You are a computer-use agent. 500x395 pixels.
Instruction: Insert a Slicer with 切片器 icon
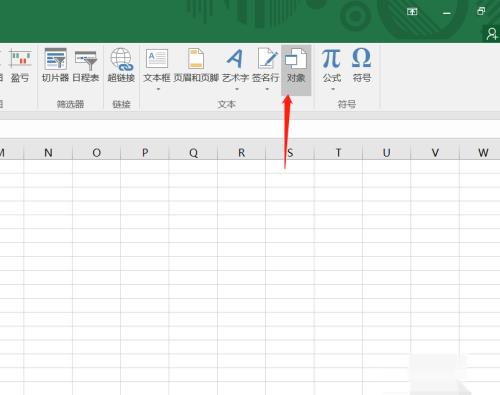coord(55,65)
